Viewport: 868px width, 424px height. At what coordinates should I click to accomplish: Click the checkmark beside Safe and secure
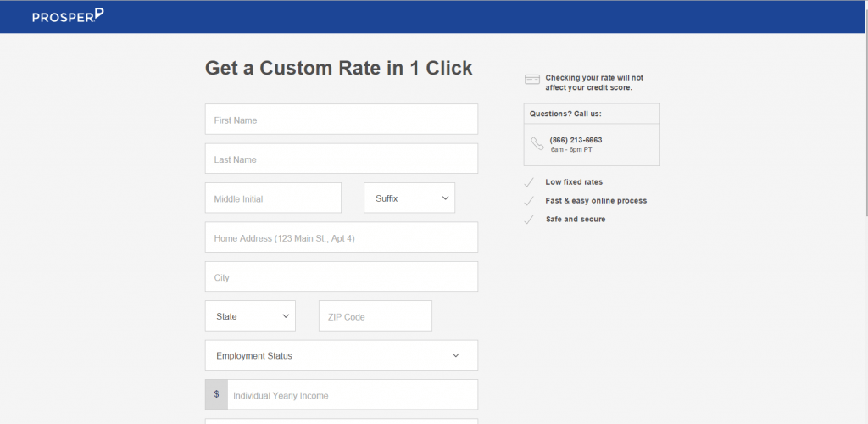coord(529,220)
